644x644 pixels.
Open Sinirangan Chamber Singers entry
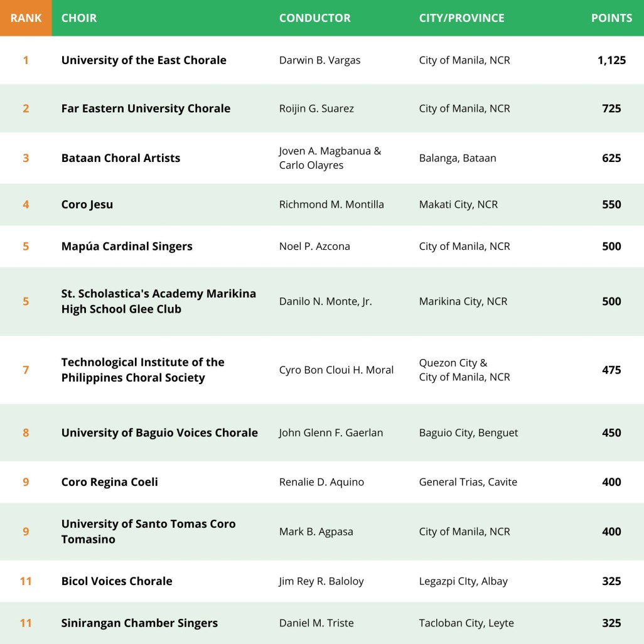pos(139,623)
